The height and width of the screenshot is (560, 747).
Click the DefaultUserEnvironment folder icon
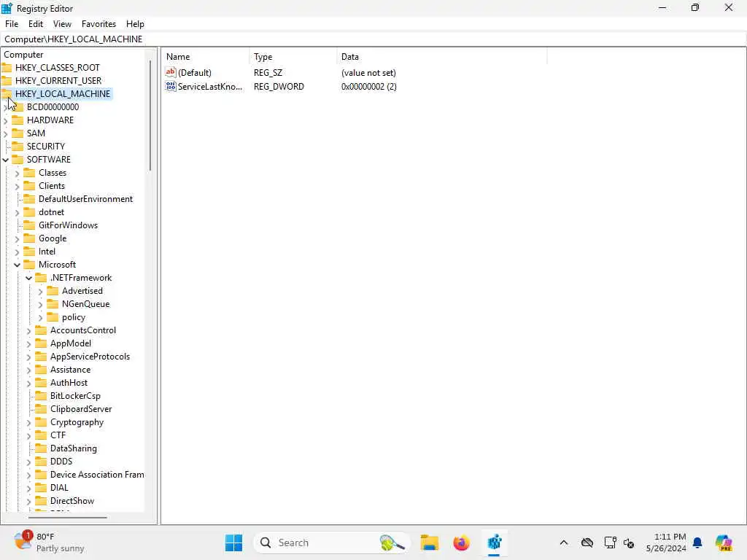coord(29,199)
